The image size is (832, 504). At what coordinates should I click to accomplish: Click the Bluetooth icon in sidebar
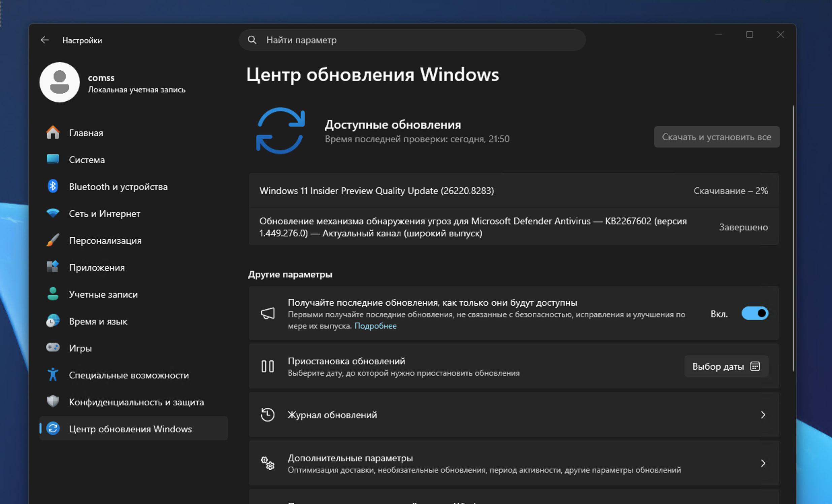click(53, 186)
